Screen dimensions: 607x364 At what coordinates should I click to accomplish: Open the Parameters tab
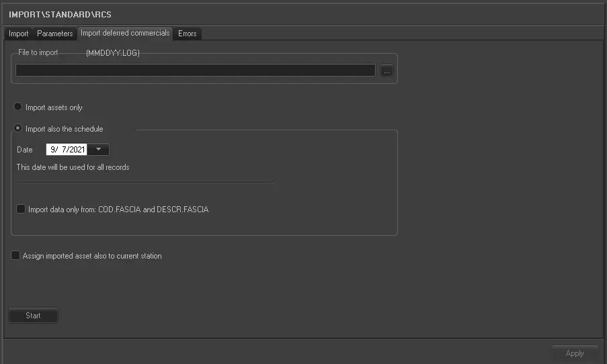54,34
